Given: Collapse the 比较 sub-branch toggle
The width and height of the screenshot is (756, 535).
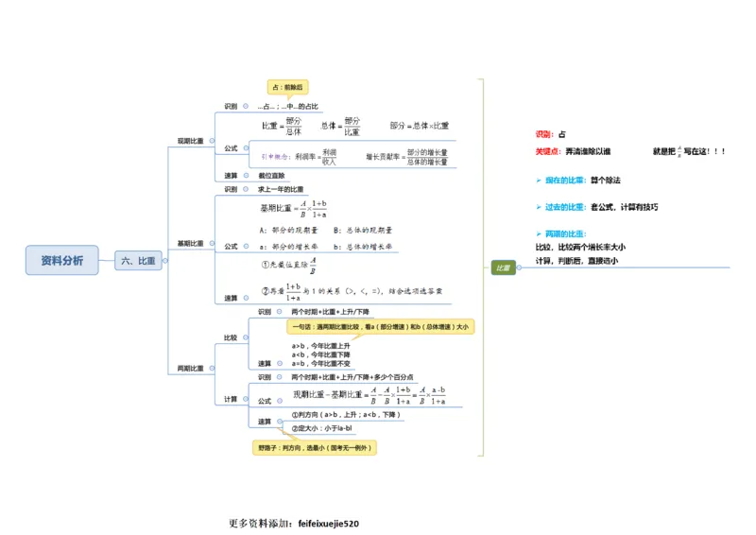Looking at the screenshot, I should point(244,337).
